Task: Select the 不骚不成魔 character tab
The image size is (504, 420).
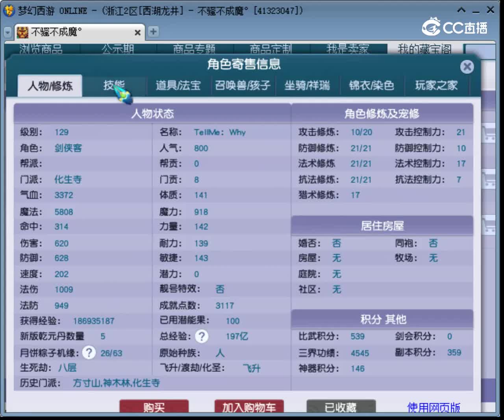Action: tap(79, 32)
